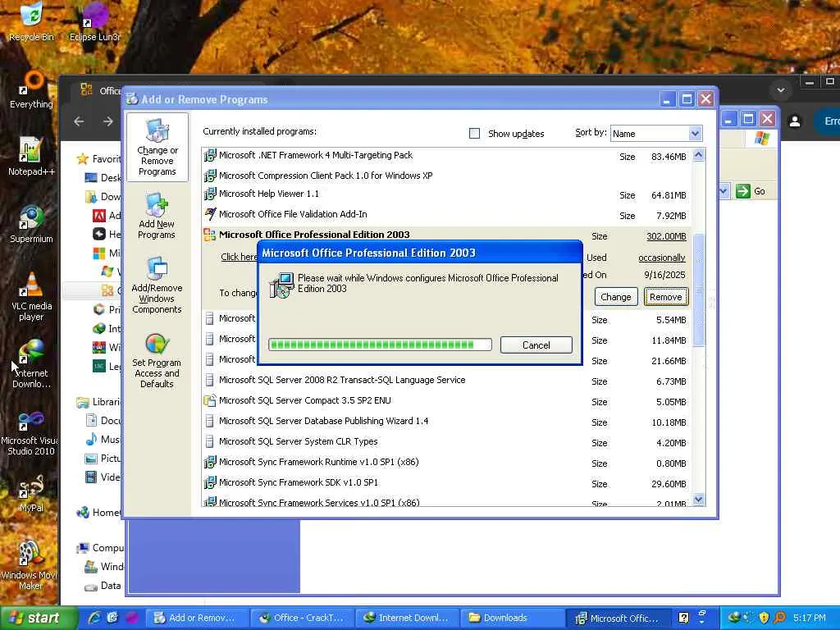The width and height of the screenshot is (840, 630).
Task: Click Favorites in the Explorer navigation pane
Action: click(99, 158)
